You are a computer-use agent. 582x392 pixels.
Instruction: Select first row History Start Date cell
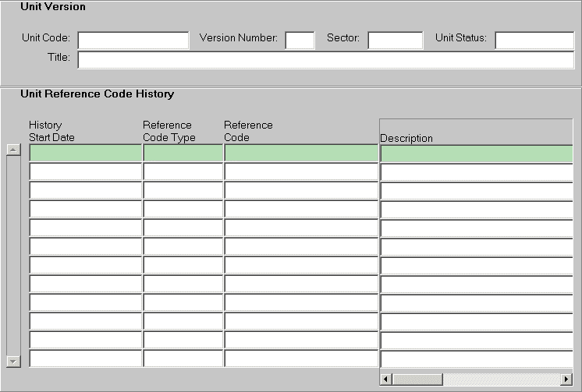point(86,154)
